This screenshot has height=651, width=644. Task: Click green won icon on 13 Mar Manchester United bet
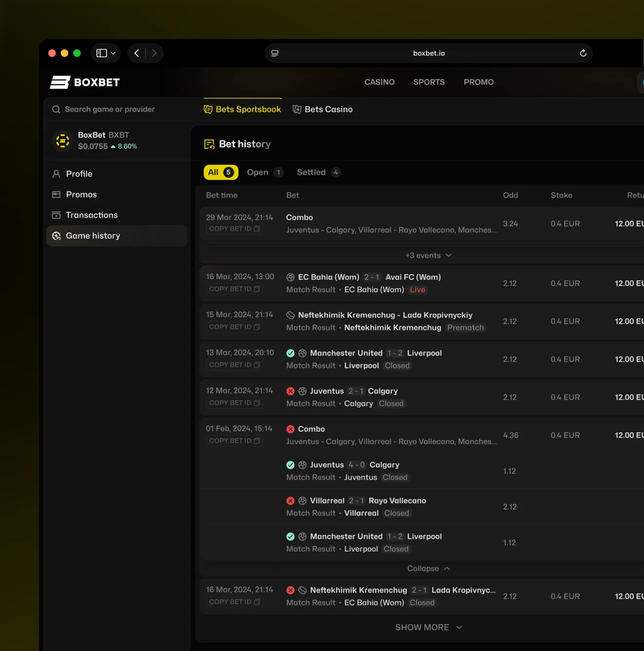click(x=290, y=353)
